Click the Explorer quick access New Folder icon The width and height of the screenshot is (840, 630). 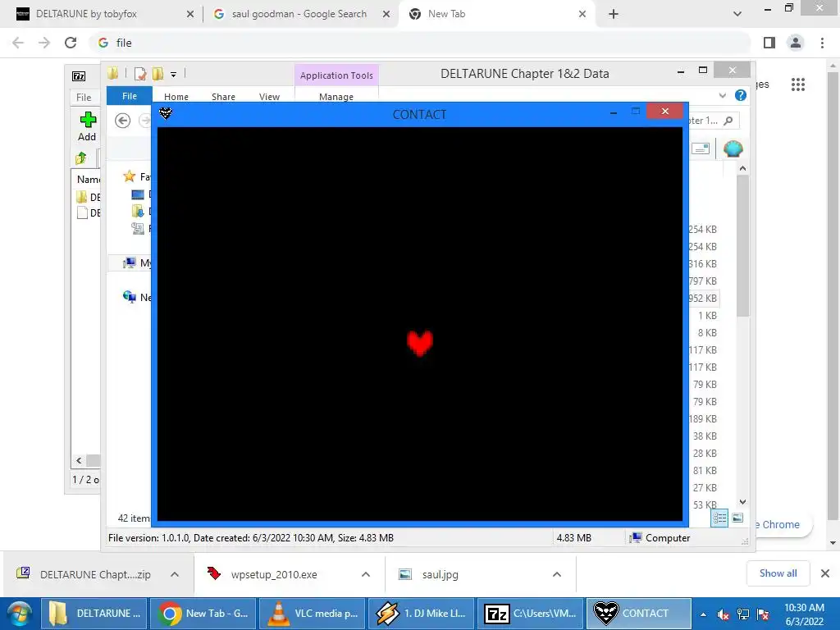(x=158, y=74)
